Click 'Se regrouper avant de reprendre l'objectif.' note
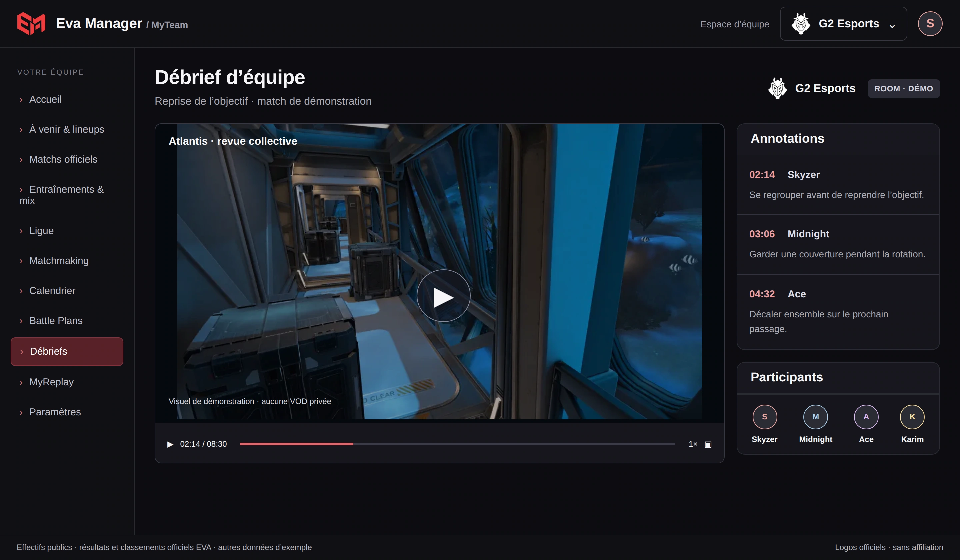 click(x=836, y=195)
